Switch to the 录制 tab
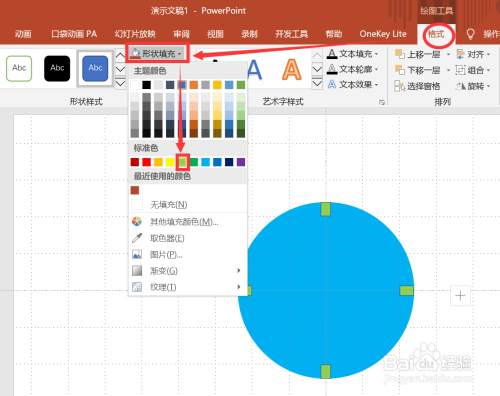500x396 pixels. click(249, 34)
